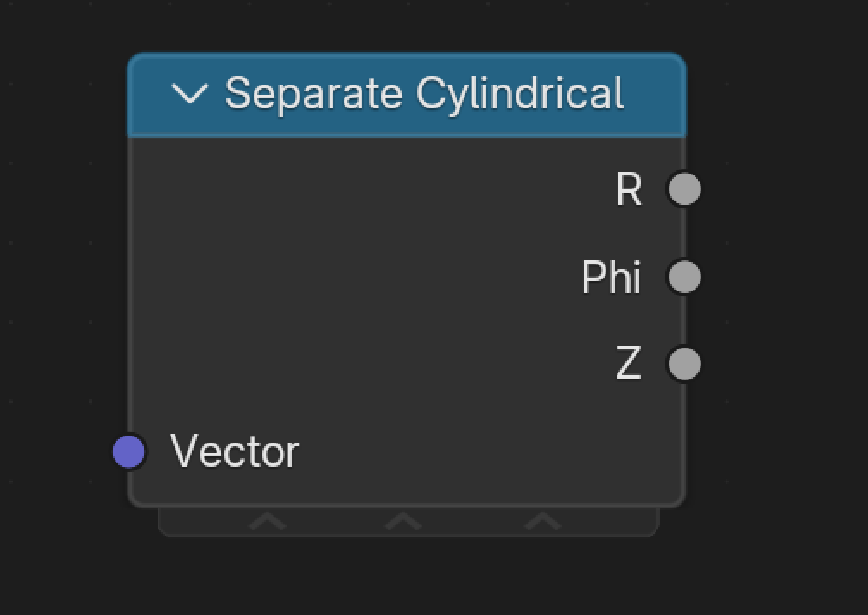Screen dimensions: 868x615
Task: Click the left chevron below the node
Action: click(x=267, y=521)
